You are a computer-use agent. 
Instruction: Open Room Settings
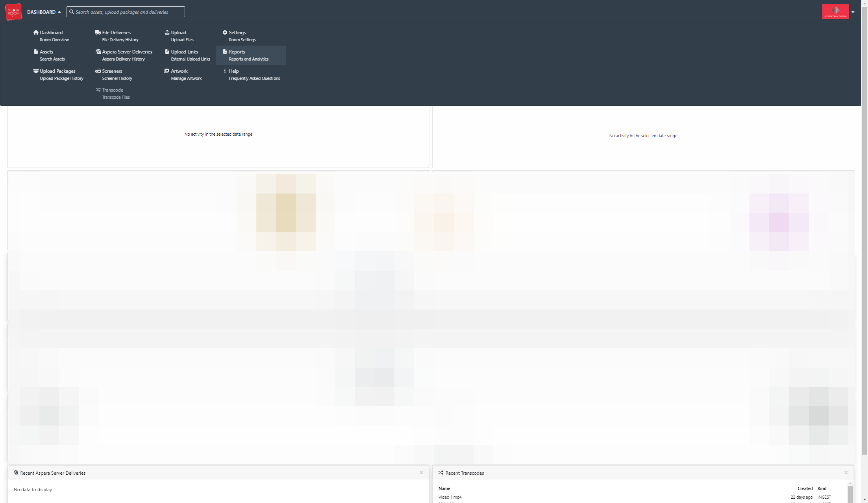(x=242, y=40)
